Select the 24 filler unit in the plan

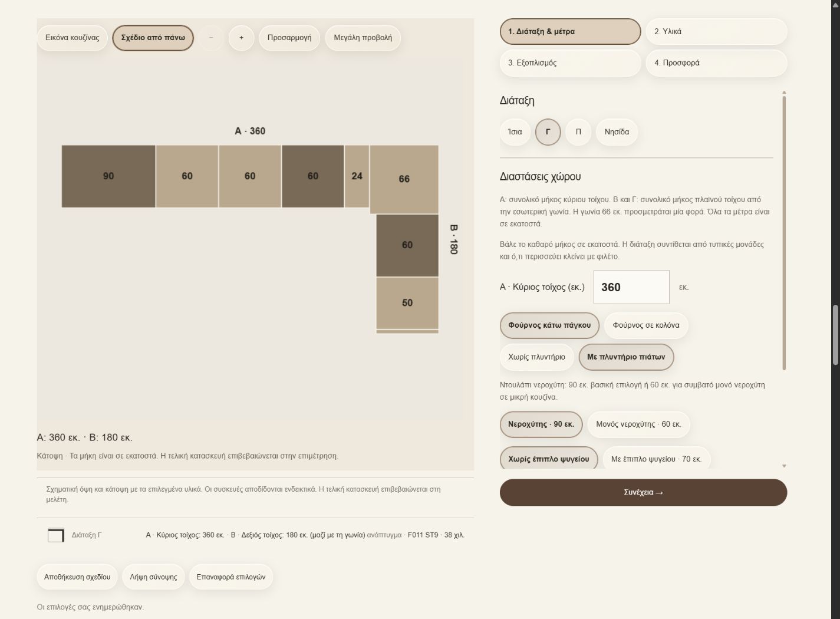pos(357,176)
